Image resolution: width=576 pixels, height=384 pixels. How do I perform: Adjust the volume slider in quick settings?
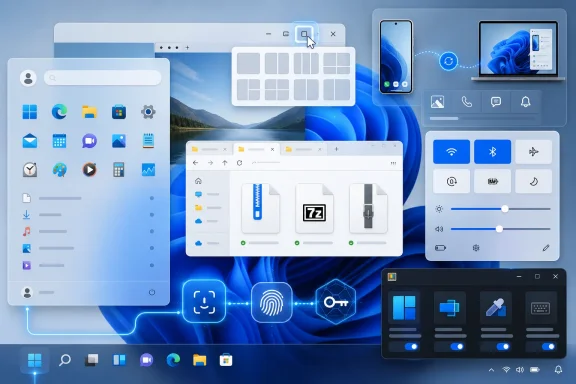pos(500,229)
